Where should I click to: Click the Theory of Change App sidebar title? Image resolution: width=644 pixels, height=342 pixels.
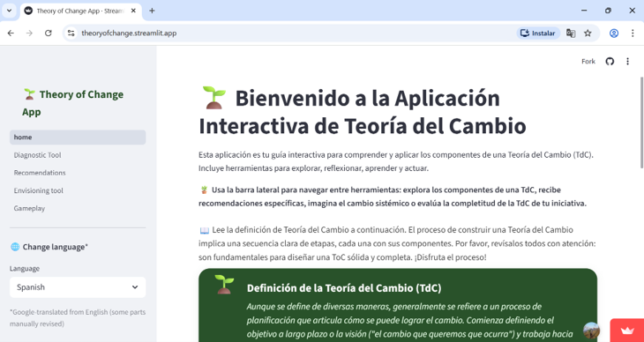(72, 103)
